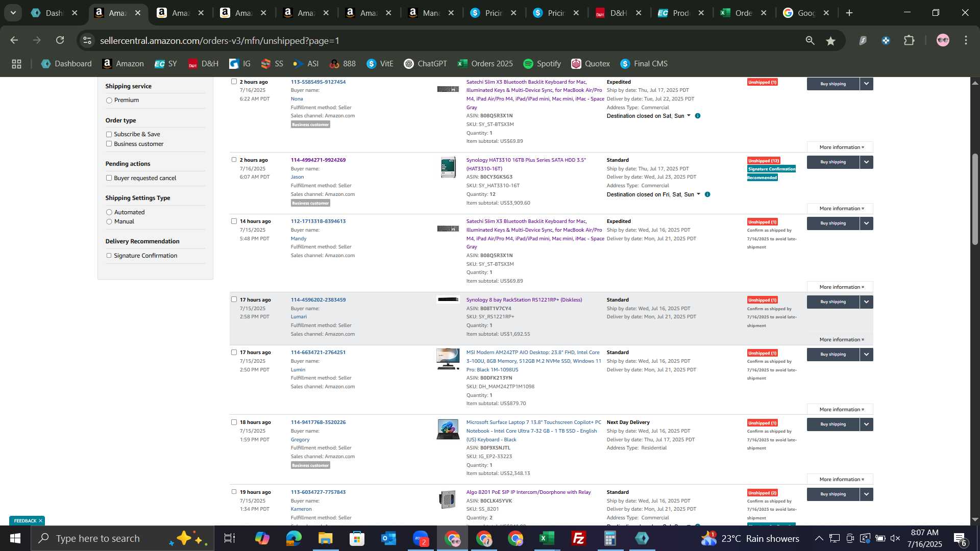Expand Buy shipping dropdown for Lumari's order
The width and height of the screenshot is (980, 551).
pyautogui.click(x=866, y=302)
